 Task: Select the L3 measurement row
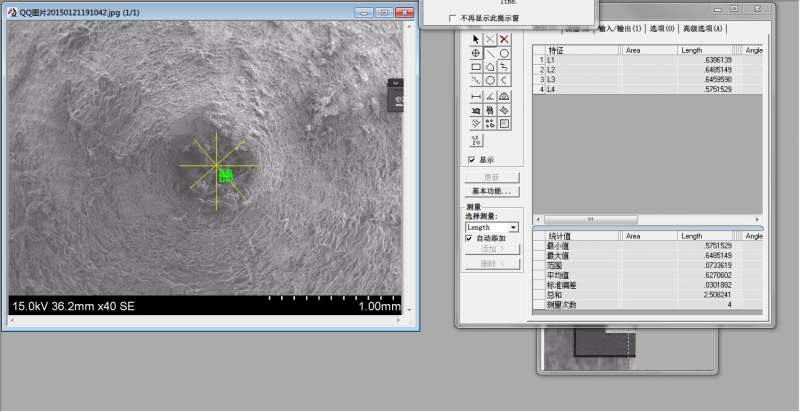(x=648, y=80)
